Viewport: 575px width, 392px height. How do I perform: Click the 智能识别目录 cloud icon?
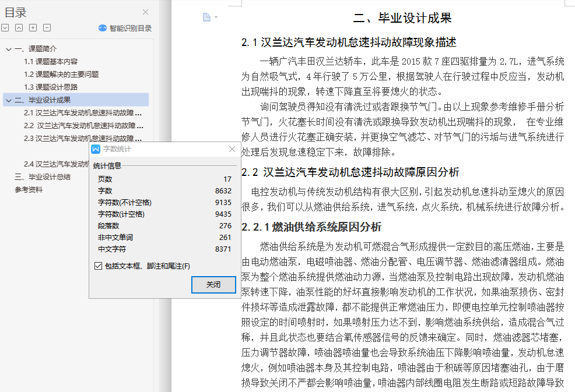(103, 28)
